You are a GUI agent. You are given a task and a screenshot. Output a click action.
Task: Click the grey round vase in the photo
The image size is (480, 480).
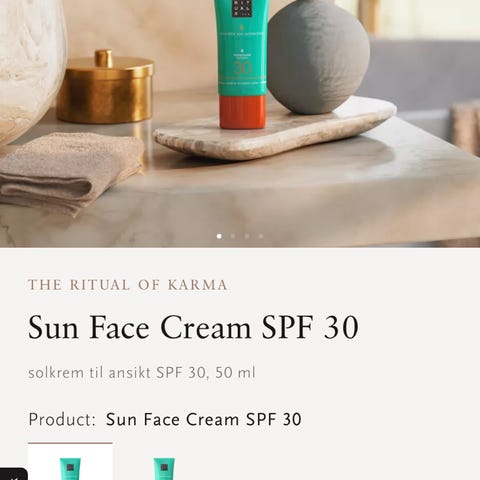click(x=318, y=57)
